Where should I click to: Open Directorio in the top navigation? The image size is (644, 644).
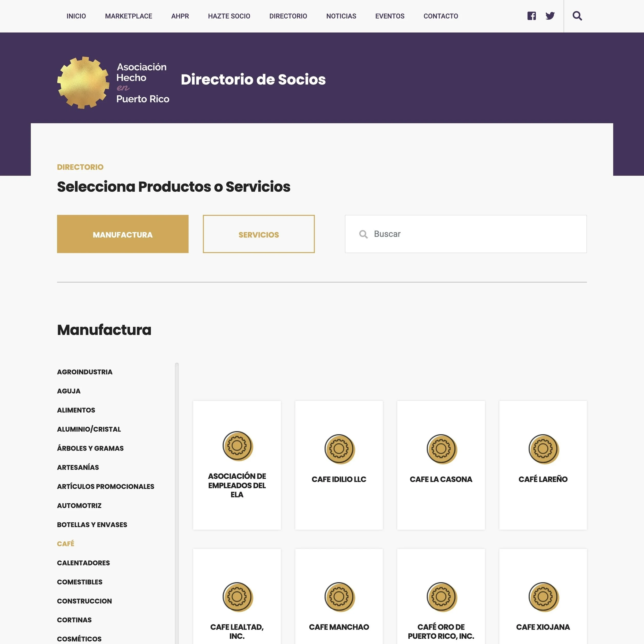coord(288,16)
